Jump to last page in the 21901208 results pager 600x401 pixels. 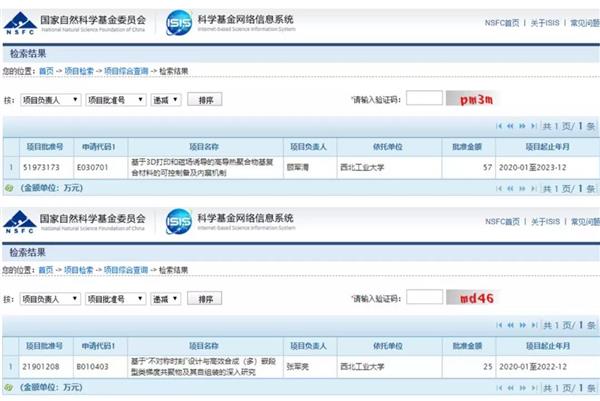tap(533, 325)
